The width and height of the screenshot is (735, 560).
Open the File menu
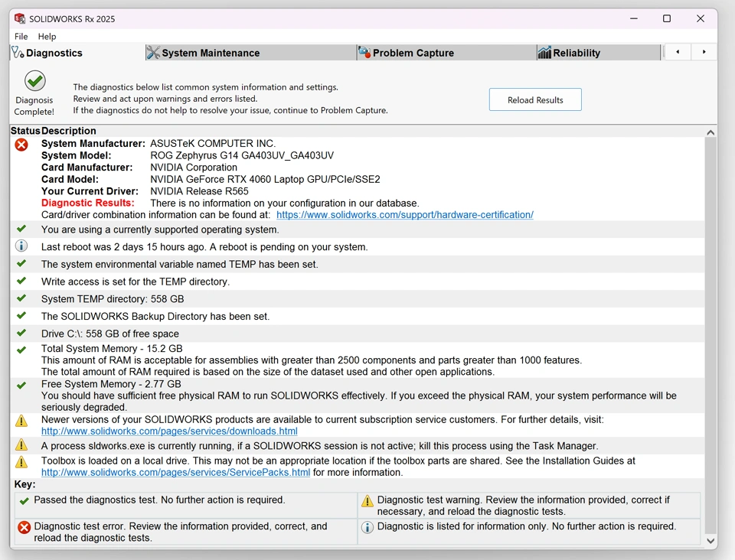pyautogui.click(x=21, y=36)
